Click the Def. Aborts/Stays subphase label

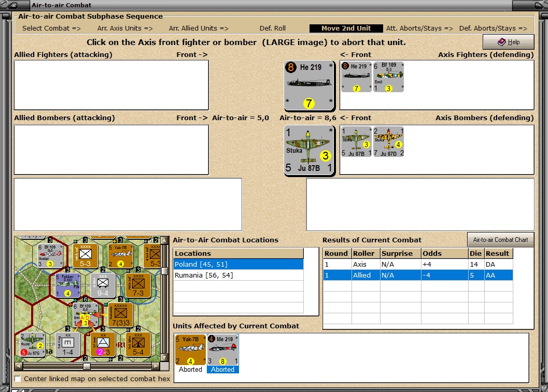493,28
